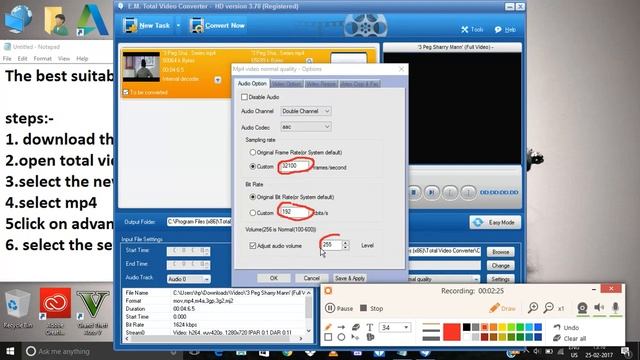
Task: Toggle the webcam icon in recorder
Action: pos(582,308)
